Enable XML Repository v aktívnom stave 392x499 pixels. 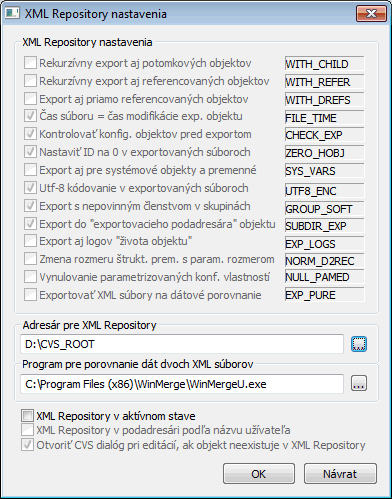pos(28,416)
